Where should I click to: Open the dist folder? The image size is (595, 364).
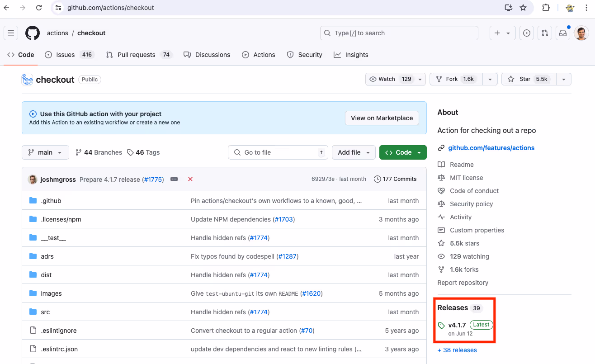46,275
